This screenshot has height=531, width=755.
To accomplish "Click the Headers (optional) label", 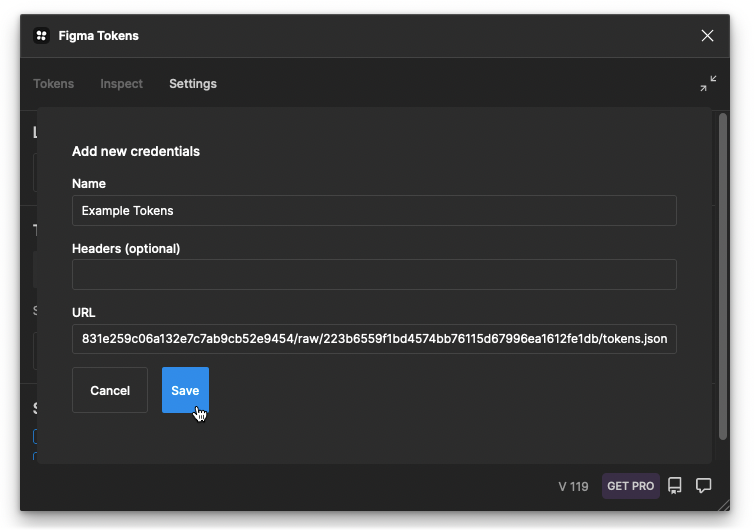I will coord(126,248).
